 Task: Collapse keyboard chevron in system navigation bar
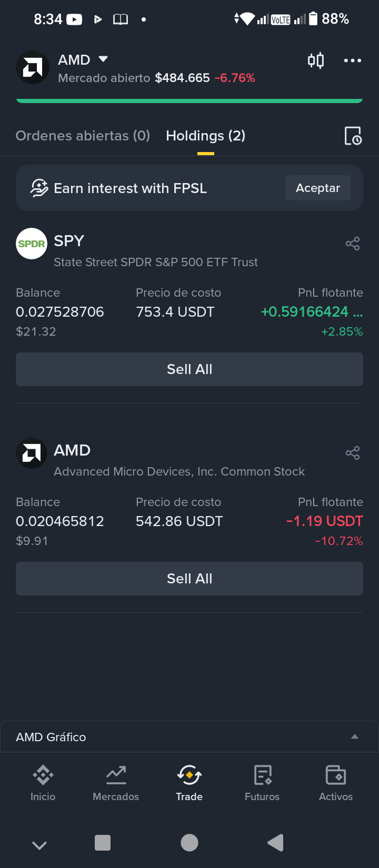(x=39, y=845)
